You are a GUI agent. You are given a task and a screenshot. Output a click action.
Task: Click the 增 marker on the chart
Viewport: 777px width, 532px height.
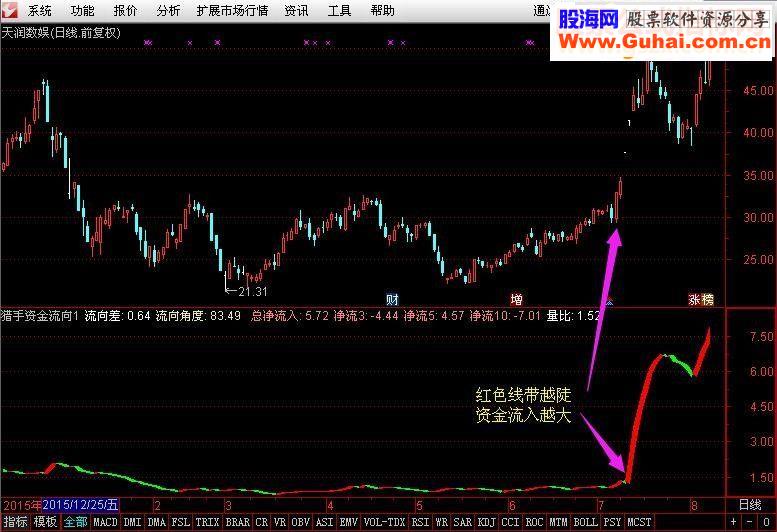coord(516,299)
